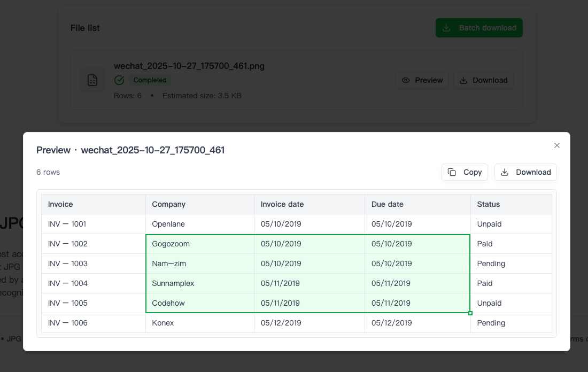Select the Company column header
The width and height of the screenshot is (588, 372).
(x=168, y=204)
